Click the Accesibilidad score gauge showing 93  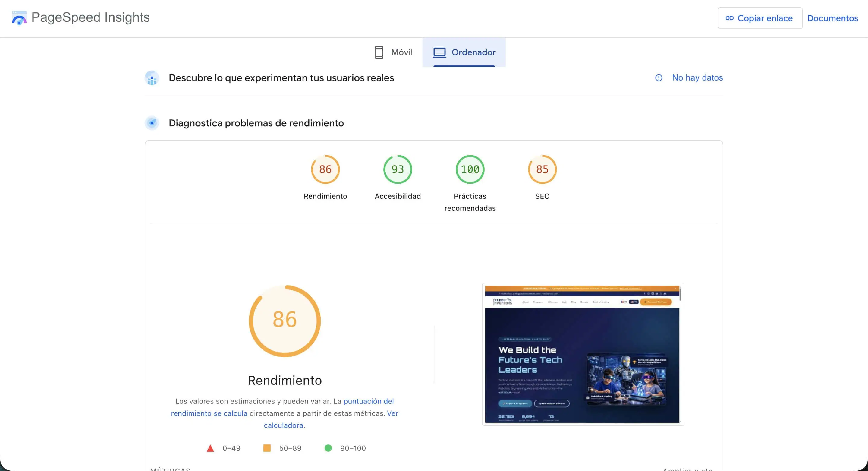(398, 169)
